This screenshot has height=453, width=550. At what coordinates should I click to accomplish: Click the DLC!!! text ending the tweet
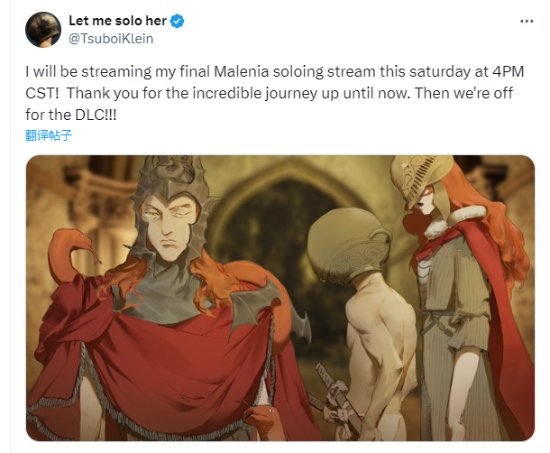pyautogui.click(x=95, y=115)
